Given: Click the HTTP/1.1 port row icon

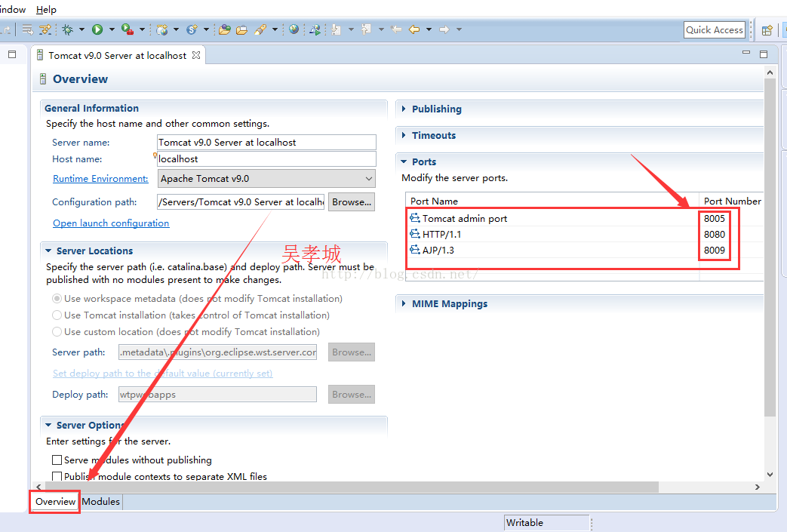Looking at the screenshot, I should [414, 234].
